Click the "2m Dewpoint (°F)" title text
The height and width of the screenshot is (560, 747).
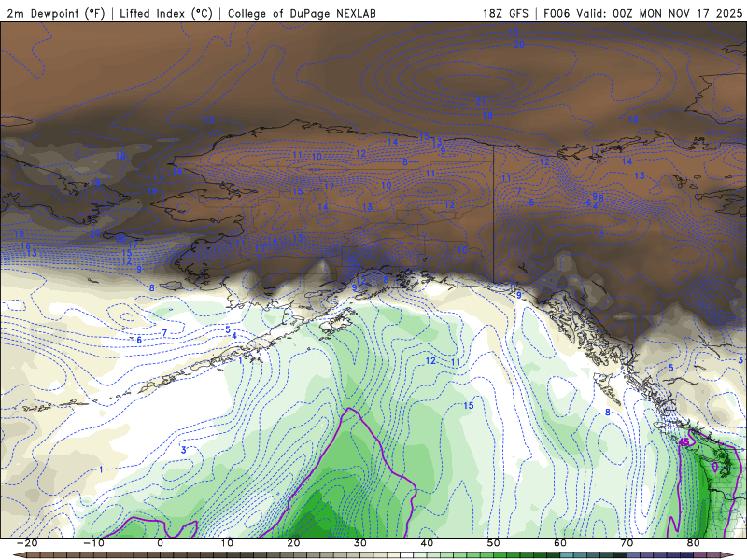click(x=56, y=13)
